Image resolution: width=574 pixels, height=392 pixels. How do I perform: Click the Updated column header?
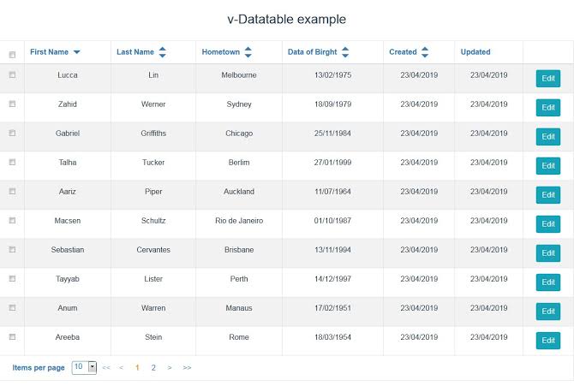(x=475, y=52)
